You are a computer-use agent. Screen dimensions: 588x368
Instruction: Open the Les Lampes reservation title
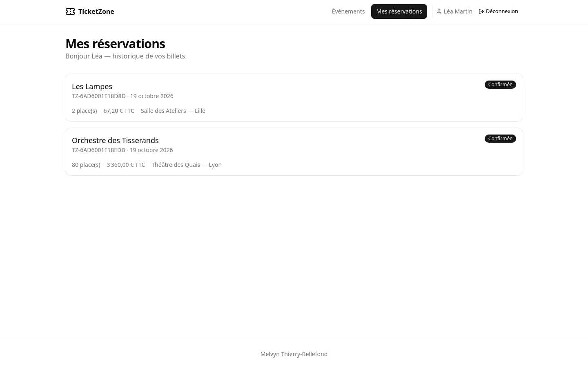click(x=92, y=86)
